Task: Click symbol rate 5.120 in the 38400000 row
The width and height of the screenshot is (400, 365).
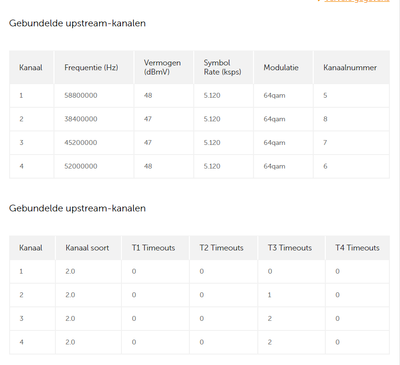Action: click(212, 119)
